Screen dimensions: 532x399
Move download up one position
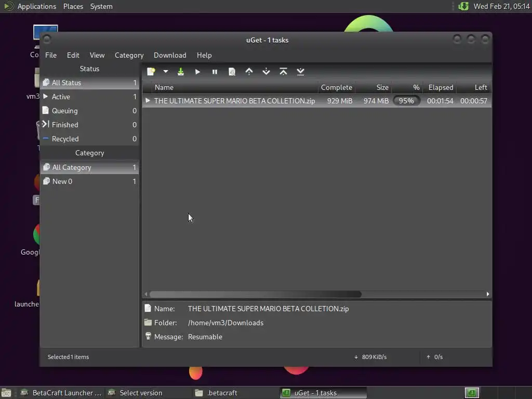249,72
